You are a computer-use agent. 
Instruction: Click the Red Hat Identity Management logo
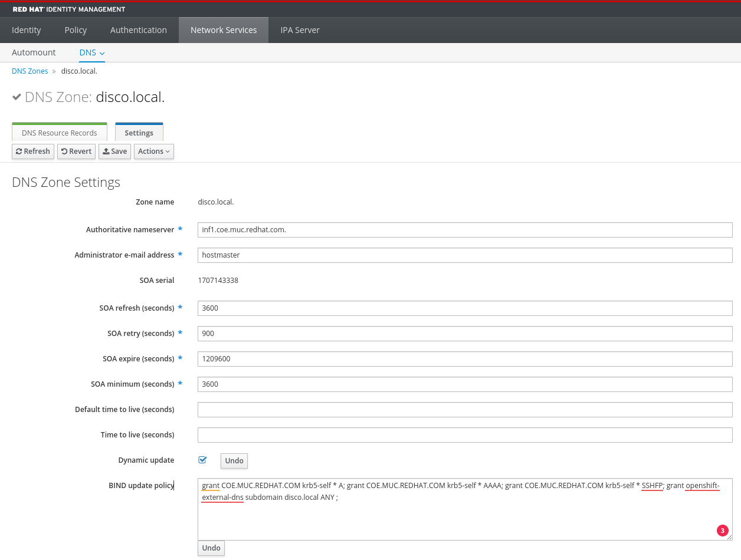68,9
